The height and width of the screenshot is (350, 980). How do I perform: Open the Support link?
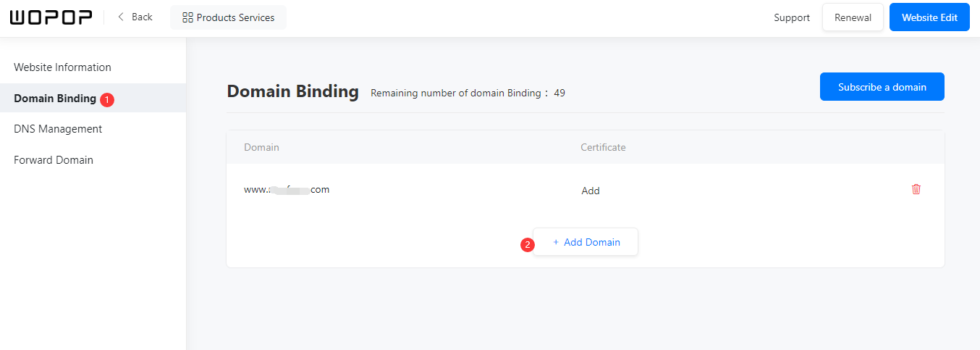(792, 17)
